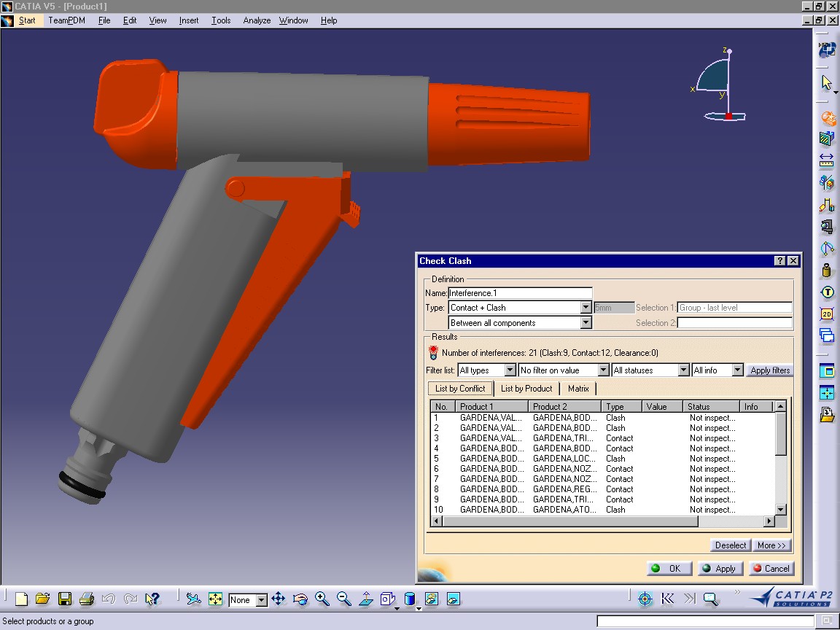840x630 pixels.
Task: Select the Pan view tool
Action: (278, 599)
